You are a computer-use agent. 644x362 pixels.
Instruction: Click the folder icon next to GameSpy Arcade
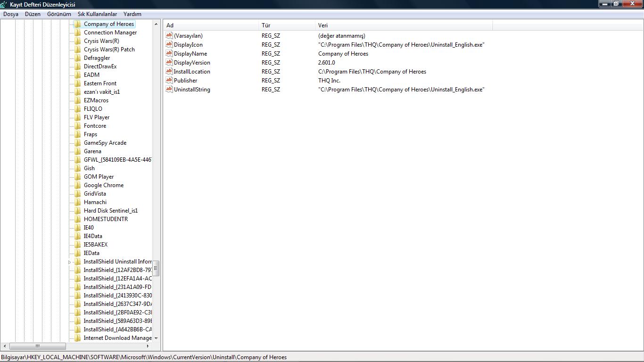[78, 143]
